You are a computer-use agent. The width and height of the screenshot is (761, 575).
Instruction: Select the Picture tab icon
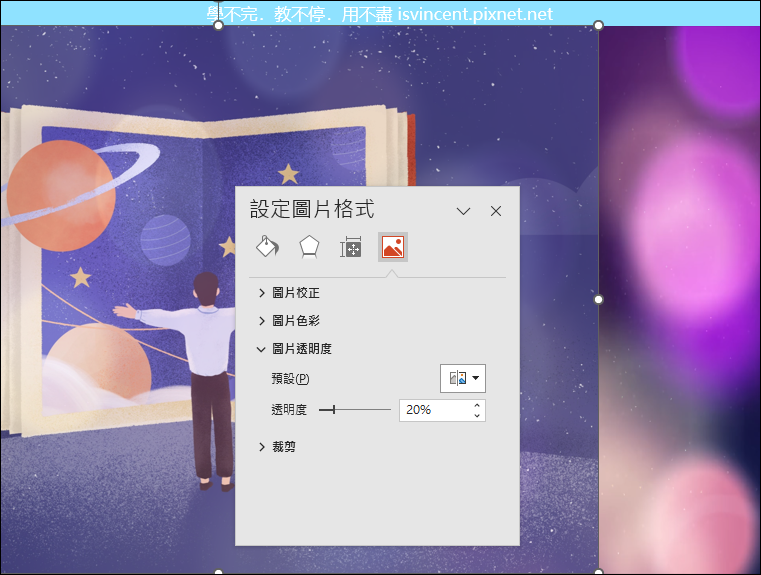tap(393, 247)
